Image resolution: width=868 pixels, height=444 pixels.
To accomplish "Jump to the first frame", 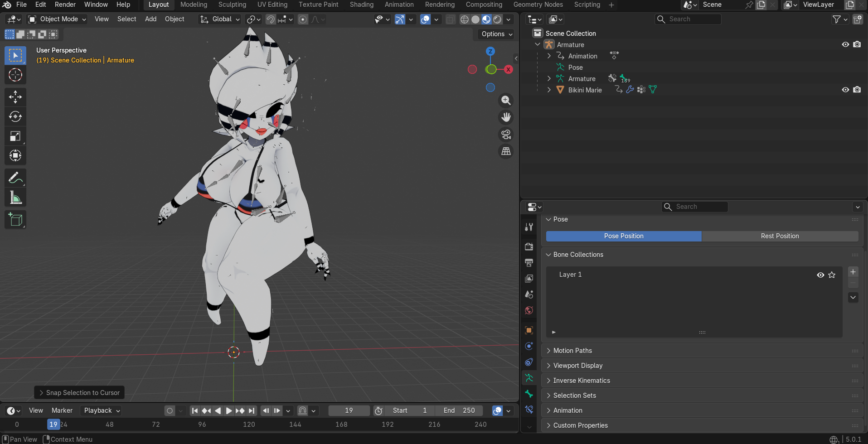I will (x=195, y=410).
